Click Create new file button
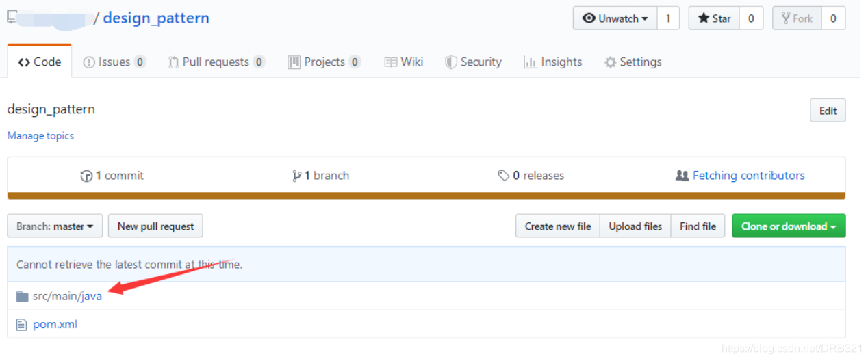Viewport: 868px width, 361px height. click(558, 226)
